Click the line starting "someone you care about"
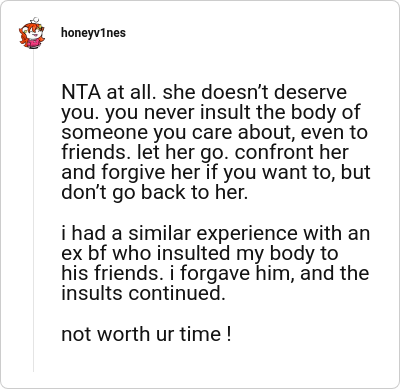Viewport: 400px width, 389px height. (x=214, y=132)
